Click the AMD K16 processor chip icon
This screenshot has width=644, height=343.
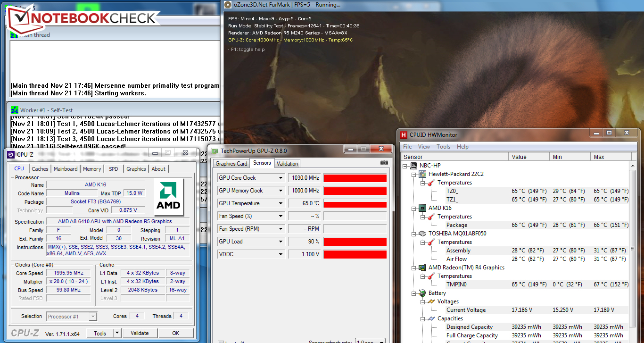click(x=422, y=208)
